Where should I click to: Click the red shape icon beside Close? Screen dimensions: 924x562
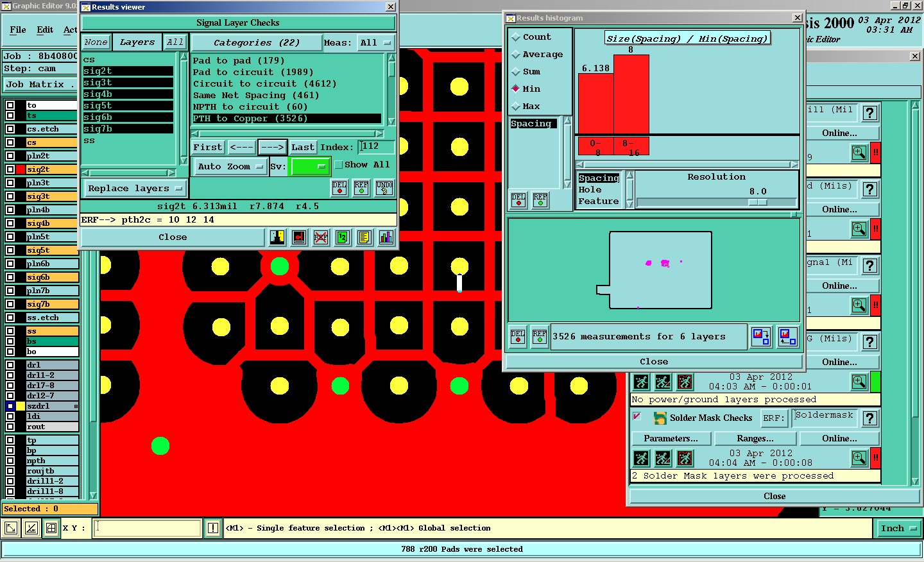click(299, 237)
